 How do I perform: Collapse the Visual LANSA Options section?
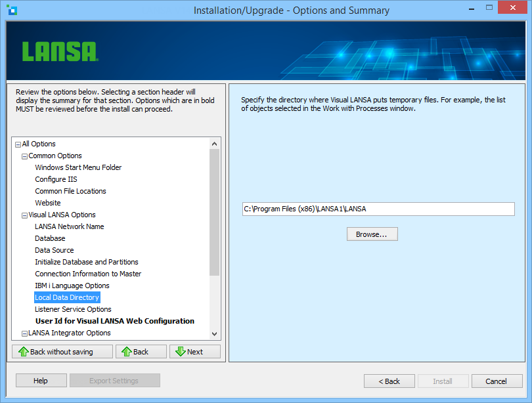[24, 215]
